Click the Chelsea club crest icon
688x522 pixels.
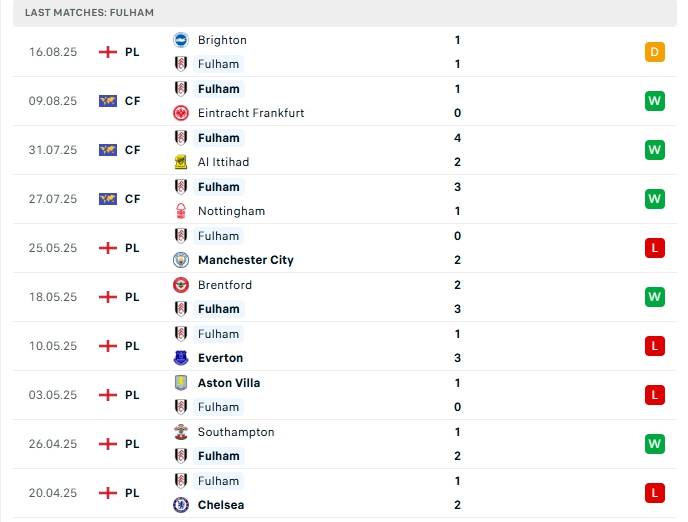click(x=181, y=505)
